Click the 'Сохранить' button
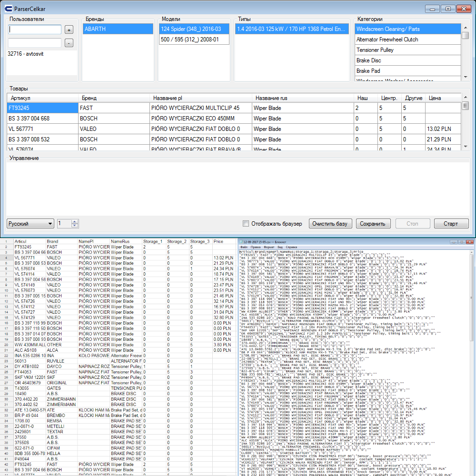 coord(373,224)
